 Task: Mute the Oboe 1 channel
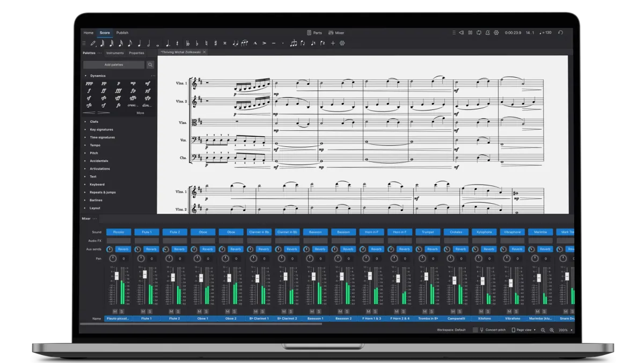199,312
